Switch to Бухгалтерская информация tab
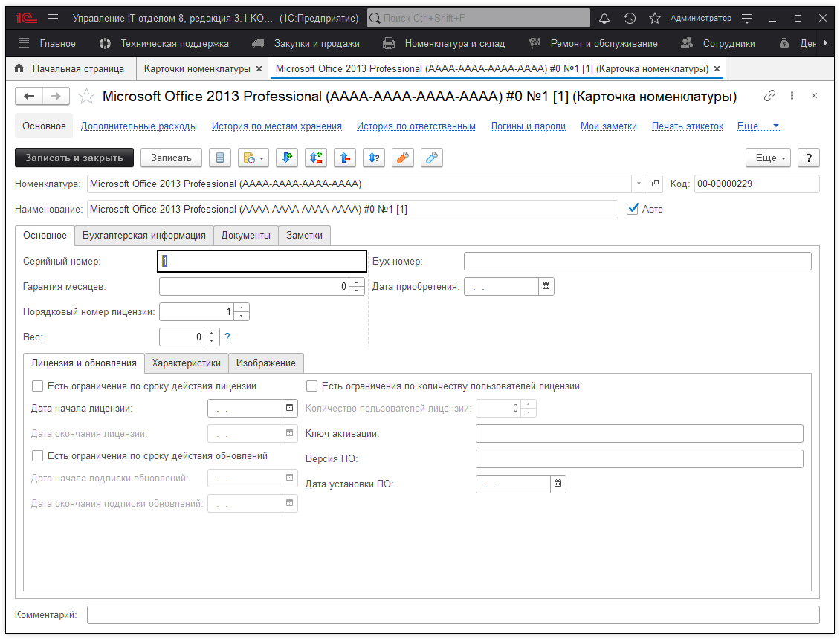Screen dimensions: 840x639 point(144,235)
